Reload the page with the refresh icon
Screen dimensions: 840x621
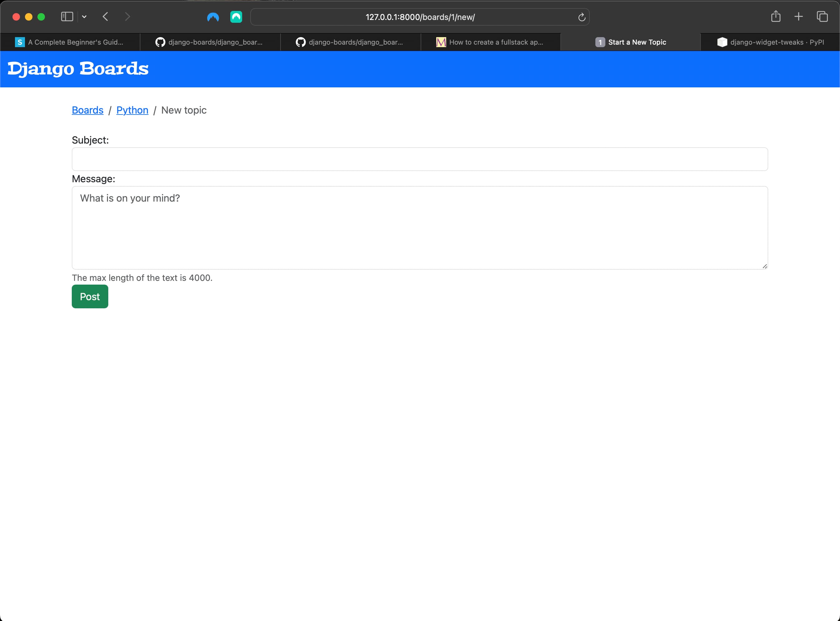pyautogui.click(x=581, y=17)
